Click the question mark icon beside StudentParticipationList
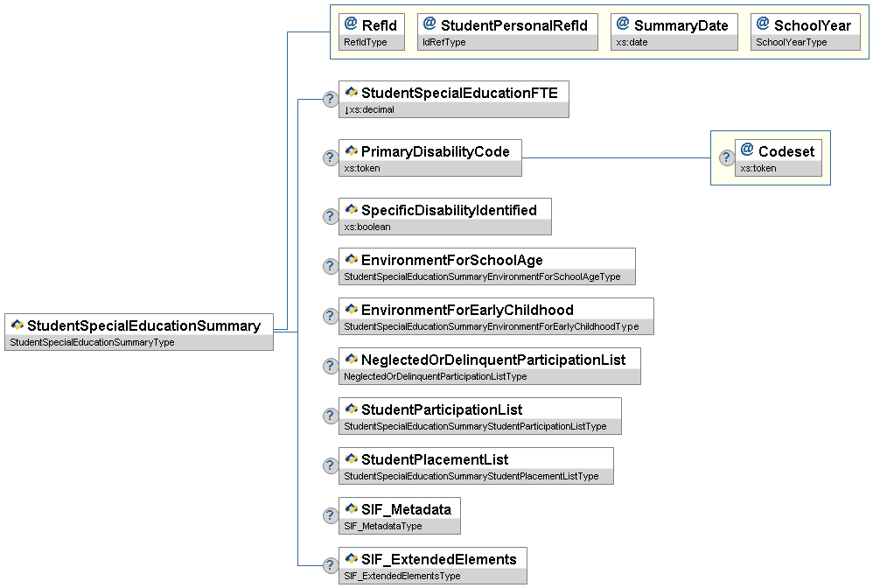The width and height of the screenshot is (873, 588). [x=330, y=416]
